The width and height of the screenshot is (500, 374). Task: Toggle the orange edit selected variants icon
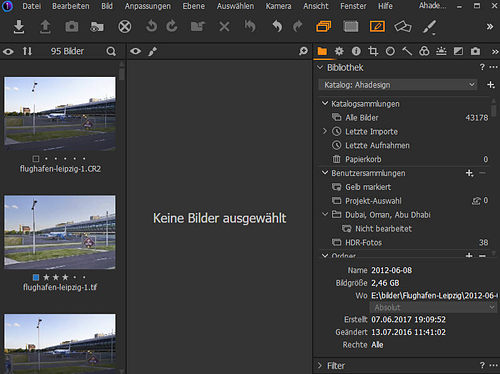pyautogui.click(x=377, y=26)
